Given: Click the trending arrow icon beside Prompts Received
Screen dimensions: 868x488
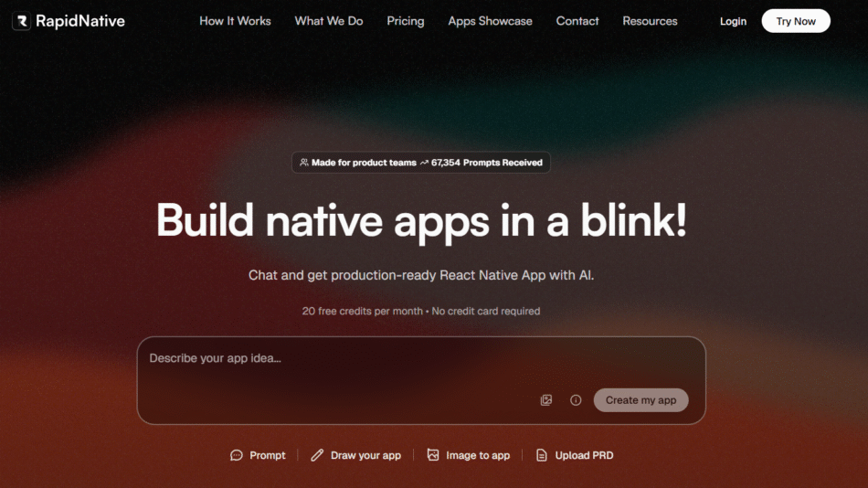Looking at the screenshot, I should 424,163.
